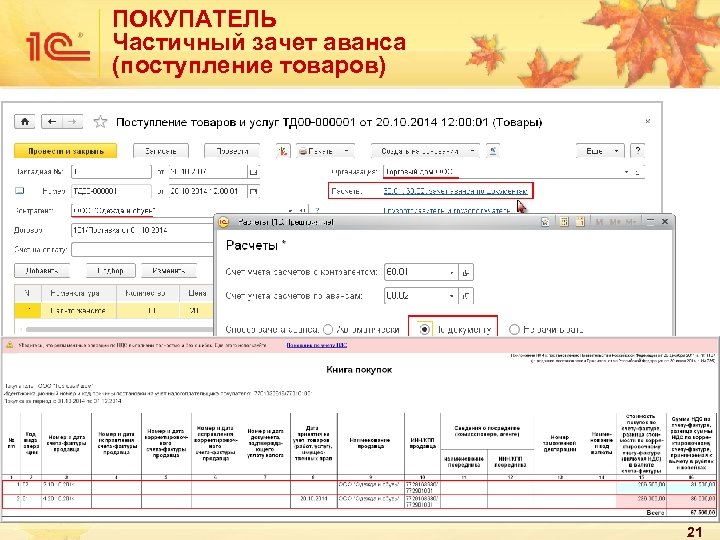
Task: Click the Изменить button
Action: [x=169, y=271]
